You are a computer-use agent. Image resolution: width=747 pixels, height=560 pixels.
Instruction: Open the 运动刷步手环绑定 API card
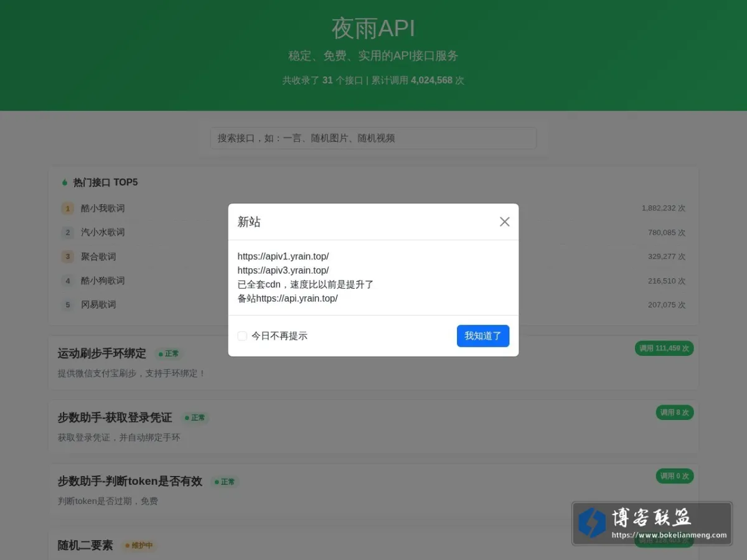pos(374,363)
